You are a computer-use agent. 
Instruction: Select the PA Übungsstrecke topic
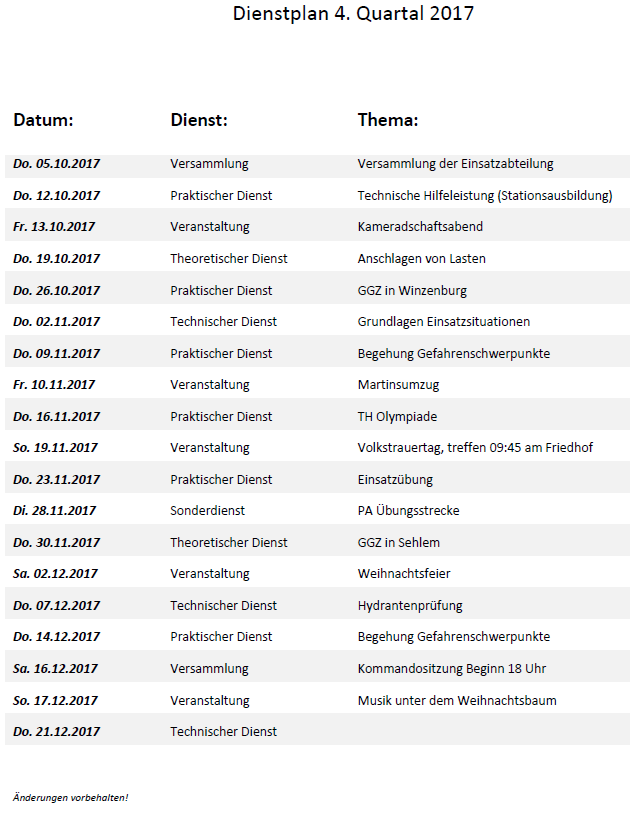coord(408,511)
